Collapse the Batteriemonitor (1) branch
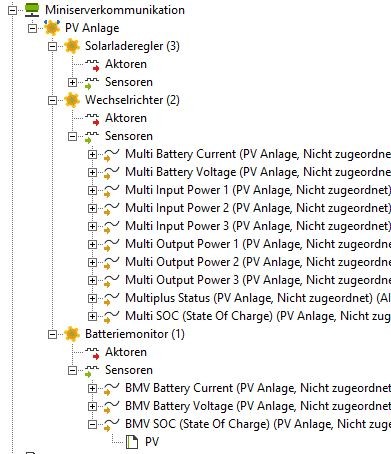The width and height of the screenshot is (391, 454). [x=52, y=334]
